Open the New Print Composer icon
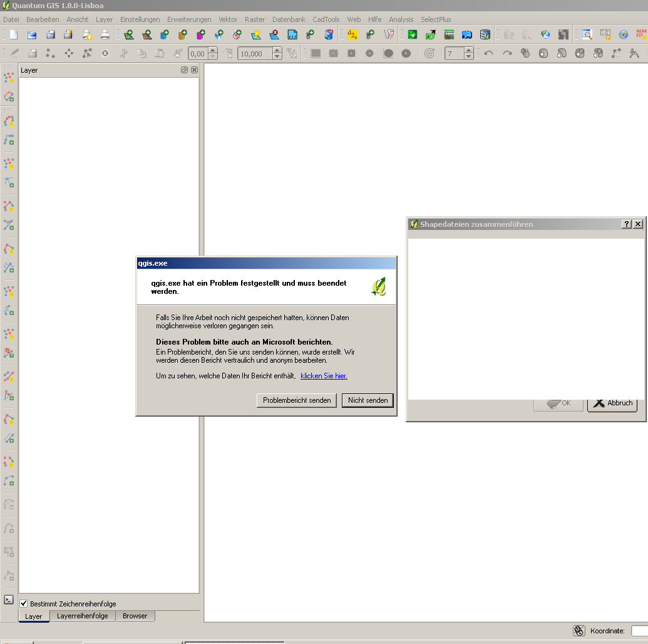The height and width of the screenshot is (644, 648). coord(87,34)
